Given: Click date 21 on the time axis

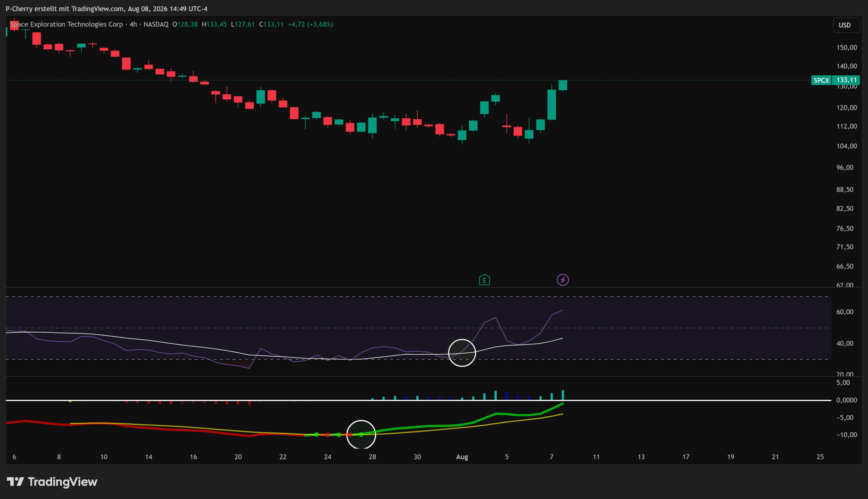Looking at the screenshot, I should (x=775, y=457).
